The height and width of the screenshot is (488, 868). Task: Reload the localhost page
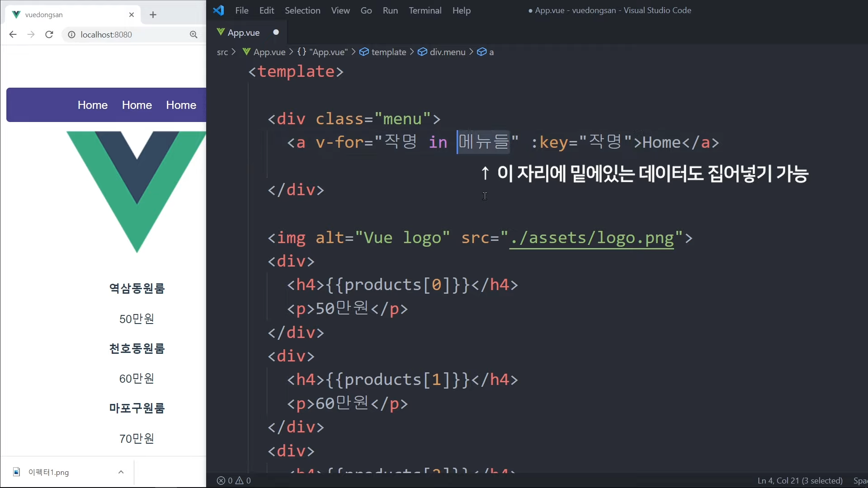[x=49, y=34]
